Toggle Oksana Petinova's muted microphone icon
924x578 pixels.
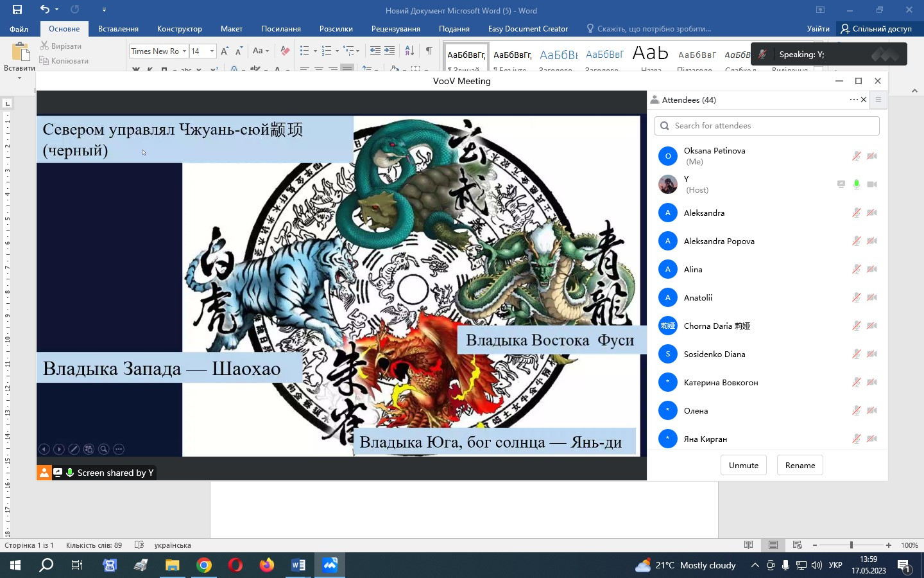(856, 156)
